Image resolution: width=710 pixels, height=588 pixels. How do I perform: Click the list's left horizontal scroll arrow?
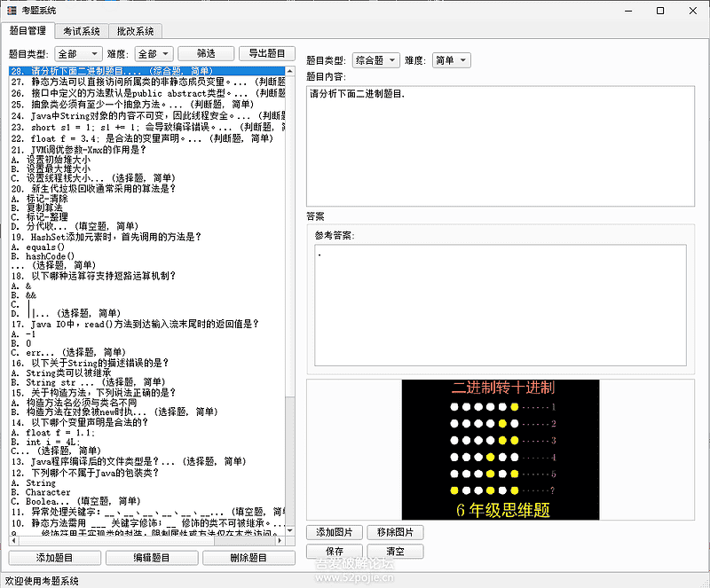(13, 540)
